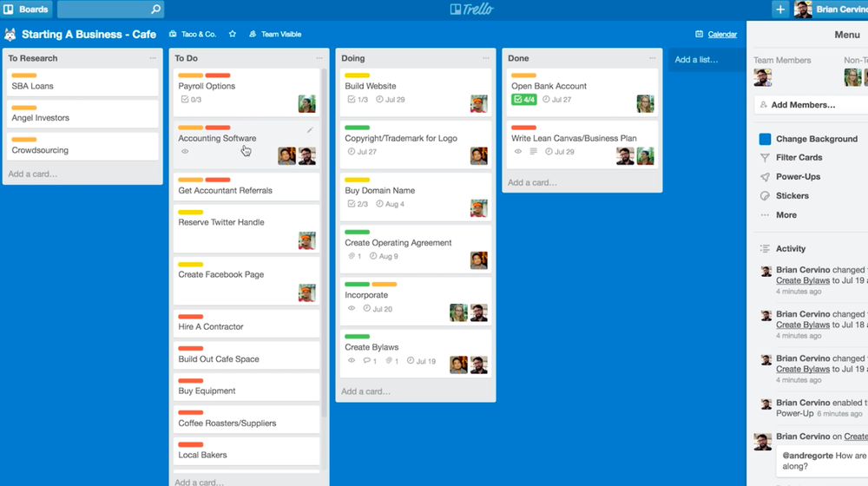Star the Starting A Business board
Image resolution: width=868 pixels, height=486 pixels.
(233, 35)
